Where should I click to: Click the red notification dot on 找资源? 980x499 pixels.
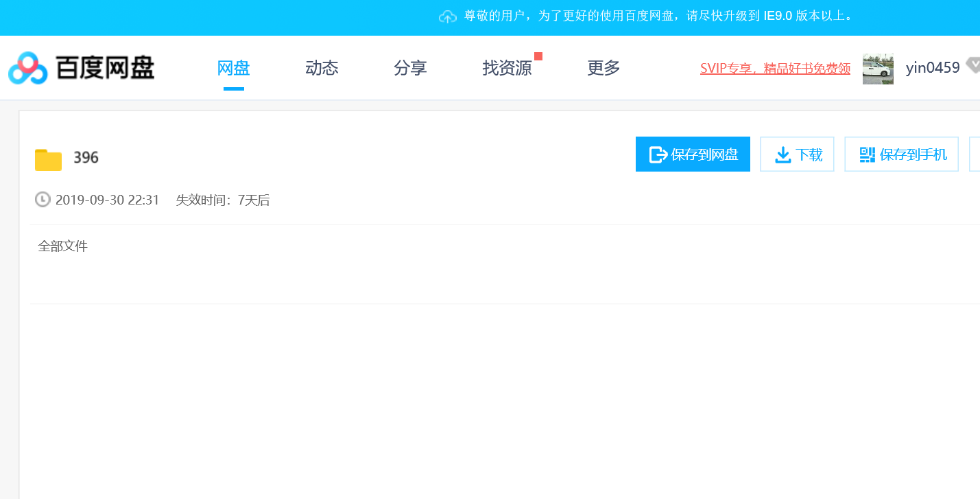[x=538, y=56]
